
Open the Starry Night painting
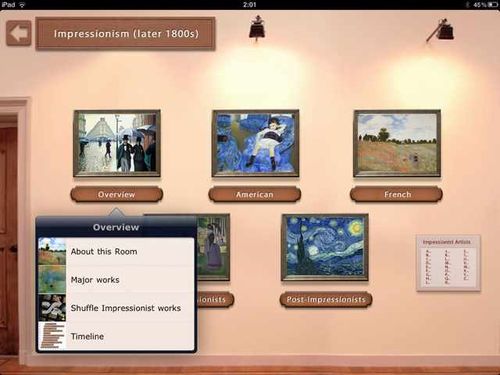click(325, 247)
